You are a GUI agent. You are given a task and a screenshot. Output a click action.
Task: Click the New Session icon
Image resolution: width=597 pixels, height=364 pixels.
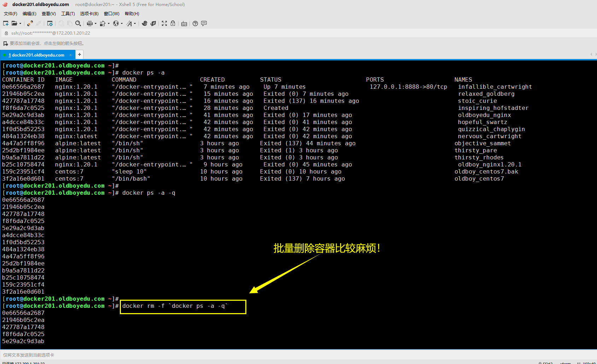point(6,23)
